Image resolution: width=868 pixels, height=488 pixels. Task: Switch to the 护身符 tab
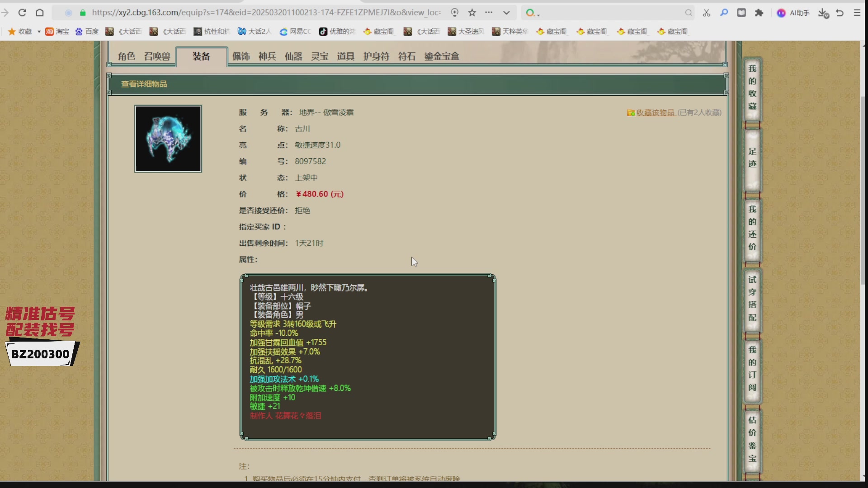(x=376, y=56)
